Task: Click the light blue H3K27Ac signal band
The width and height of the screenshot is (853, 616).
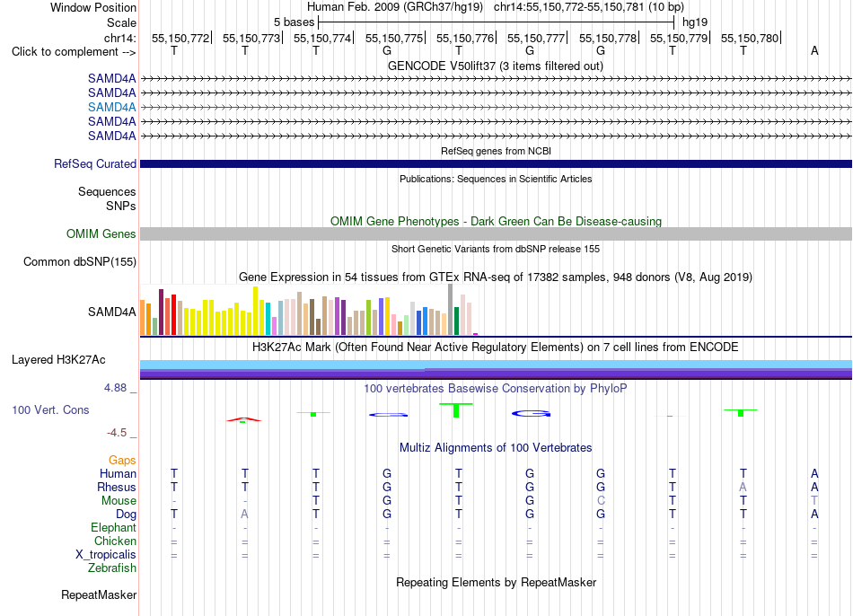Action: (496, 364)
